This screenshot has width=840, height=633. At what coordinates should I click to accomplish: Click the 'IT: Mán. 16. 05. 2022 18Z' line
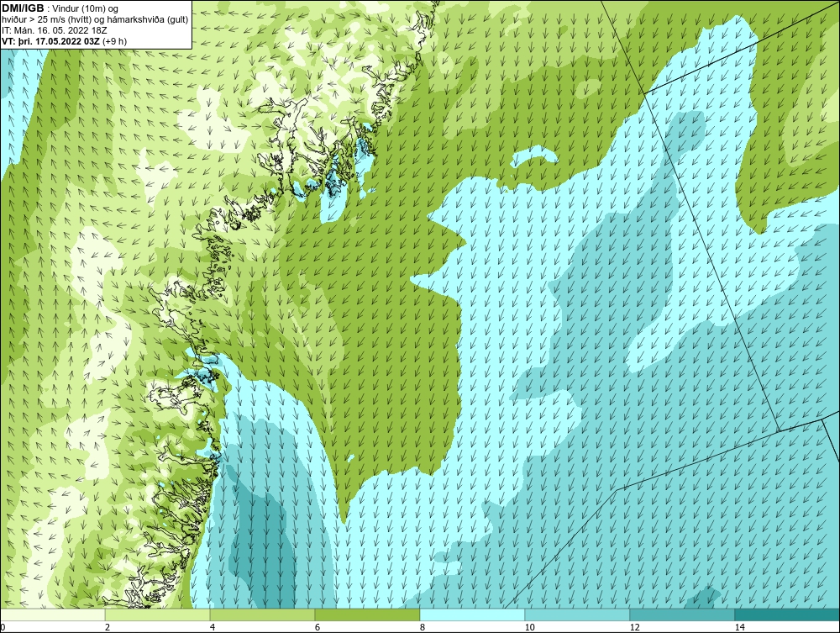tap(54, 30)
